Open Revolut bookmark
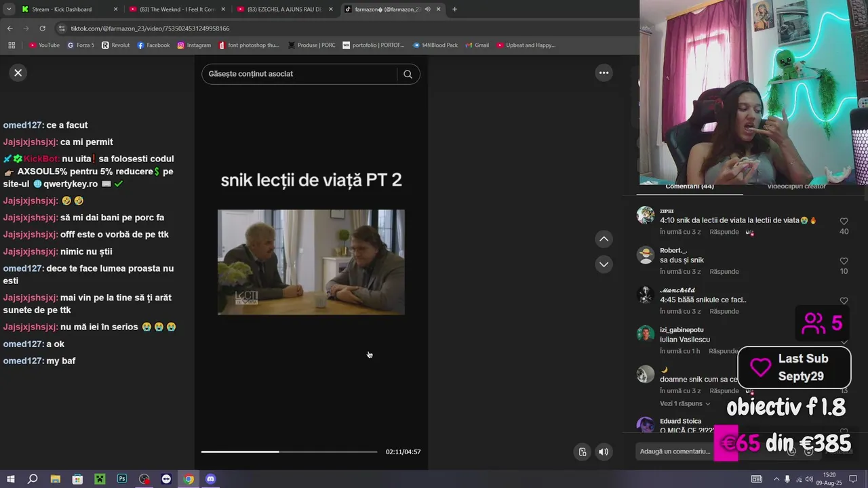 (115, 45)
